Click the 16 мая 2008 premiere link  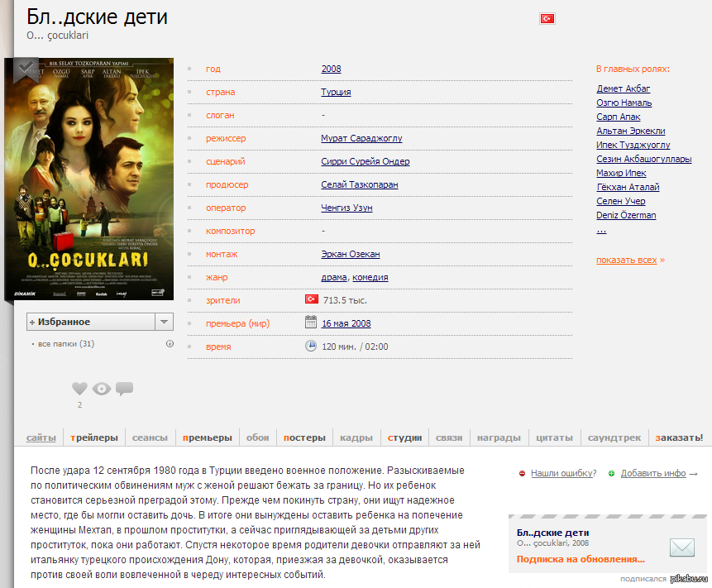[346, 323]
